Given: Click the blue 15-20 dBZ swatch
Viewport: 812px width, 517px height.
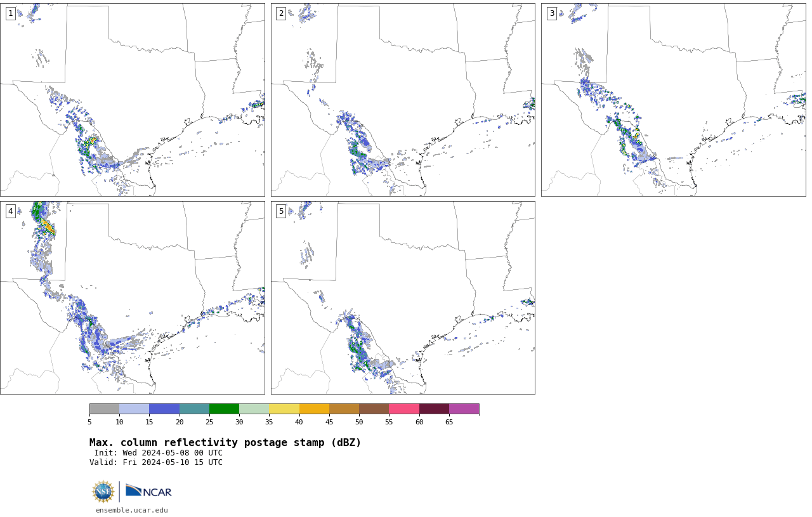Looking at the screenshot, I should click(164, 409).
